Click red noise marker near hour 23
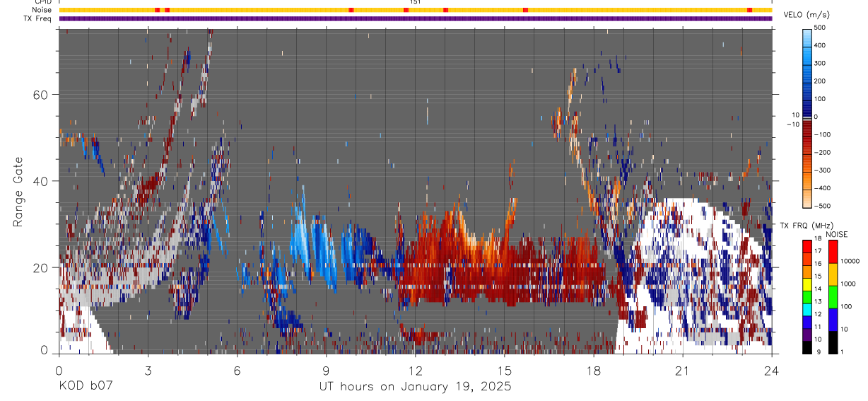The width and height of the screenshot is (868, 401). [749, 10]
